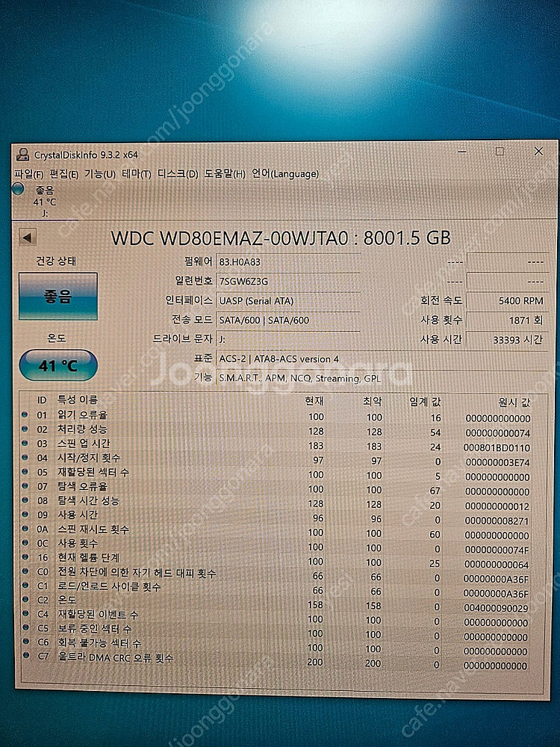The height and width of the screenshot is (747, 560).
Task: Click the features field S.M.A.R.T., APM, NCQ
Action: pyautogui.click(x=382, y=378)
